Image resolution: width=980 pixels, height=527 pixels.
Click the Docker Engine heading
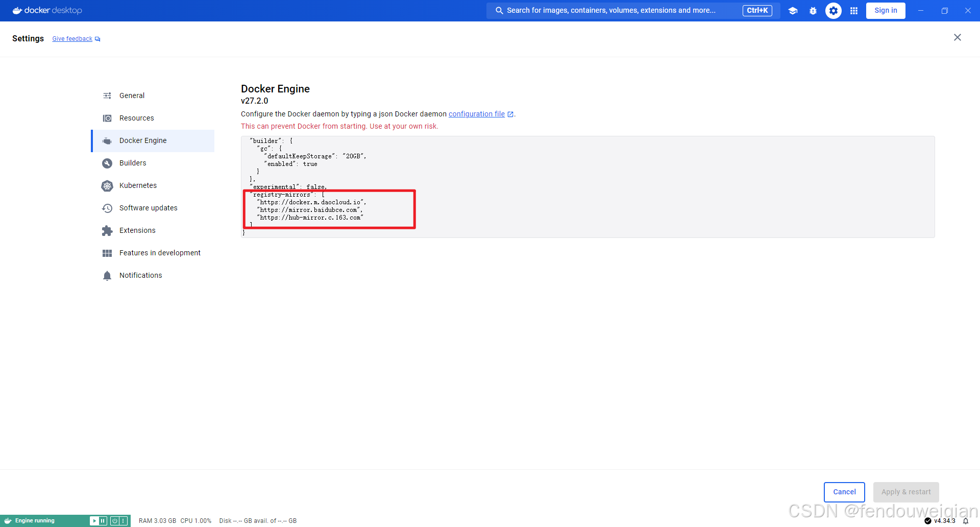tap(275, 89)
